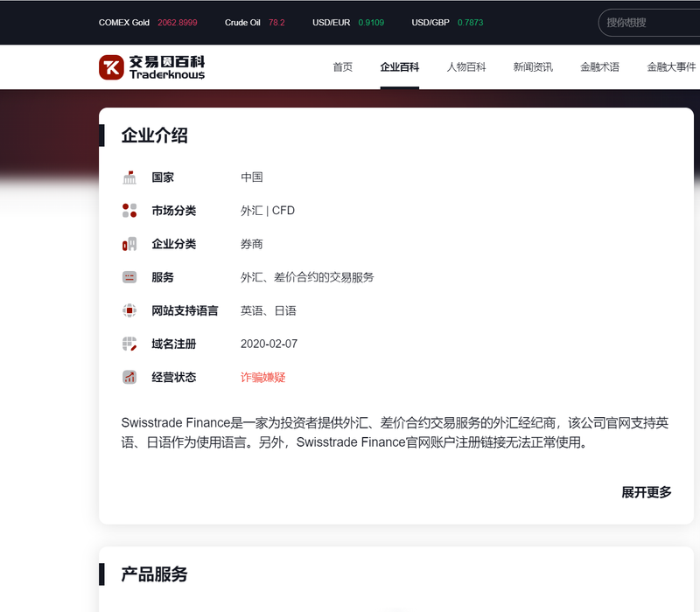The image size is (700, 612).
Task: Click the 券商 enterprise category value
Action: (252, 244)
